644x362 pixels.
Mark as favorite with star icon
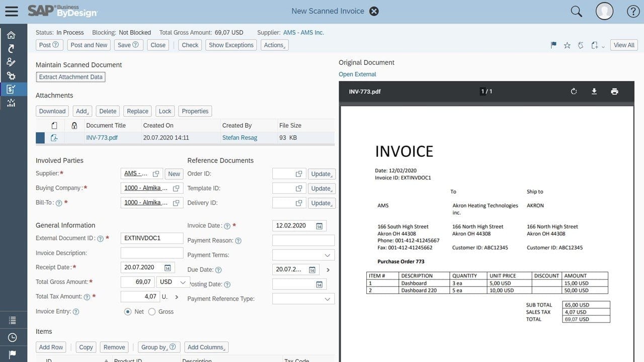click(567, 45)
